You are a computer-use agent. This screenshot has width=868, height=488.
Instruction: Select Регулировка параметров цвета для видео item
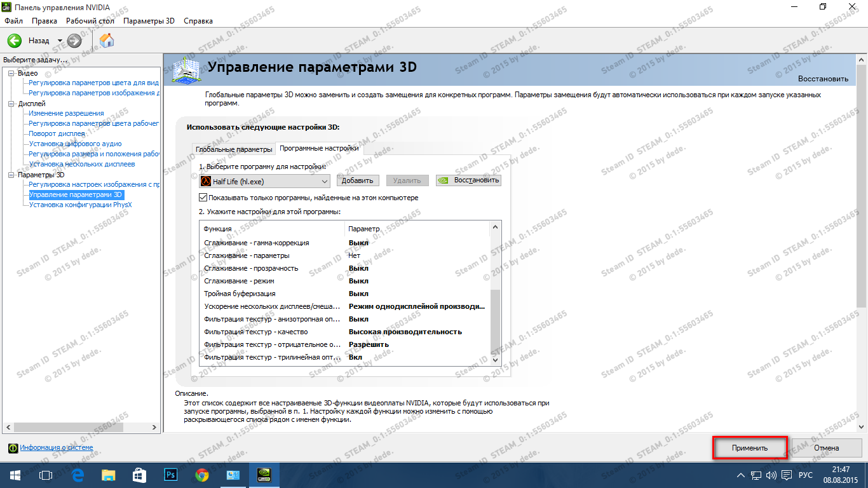[x=94, y=83]
